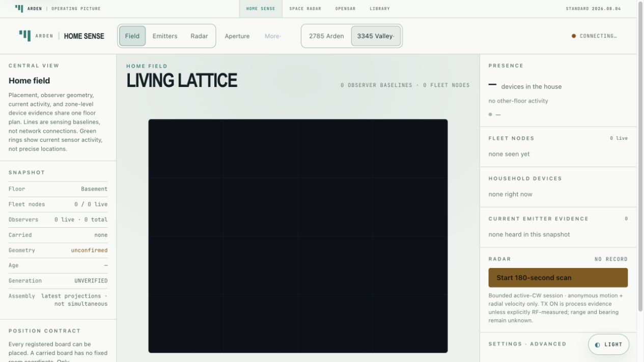Select the Radar view segment
644x362 pixels.
[x=199, y=36]
